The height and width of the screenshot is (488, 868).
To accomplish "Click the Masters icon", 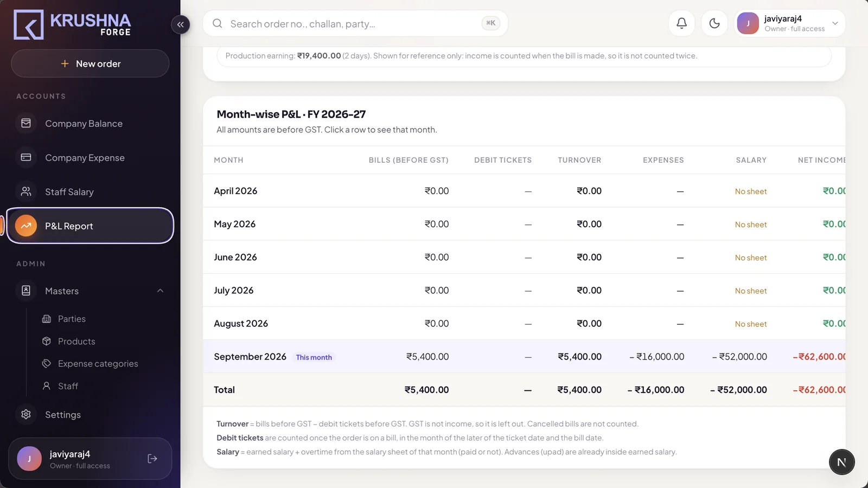I will click(26, 291).
